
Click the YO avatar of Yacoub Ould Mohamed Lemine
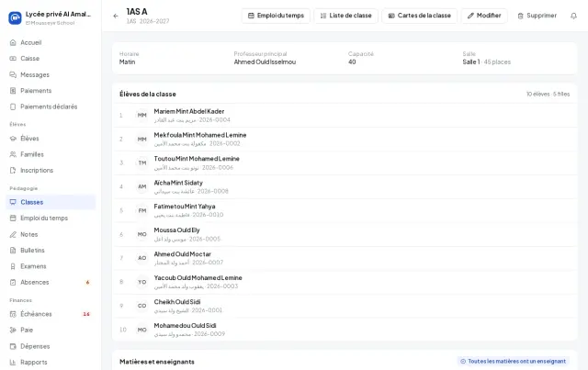[x=142, y=282]
